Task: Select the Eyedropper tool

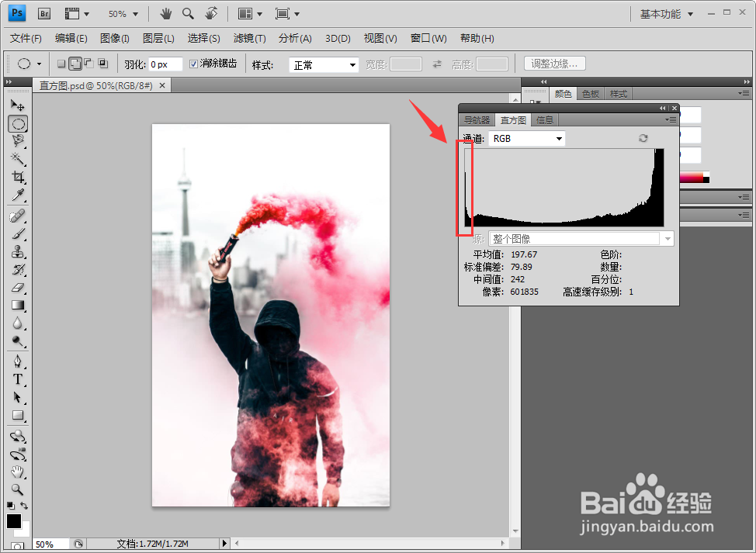Action: pos(18,195)
